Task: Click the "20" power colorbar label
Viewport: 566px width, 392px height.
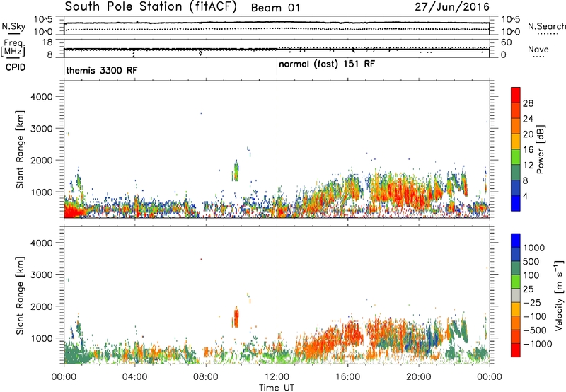Action: pyautogui.click(x=528, y=134)
